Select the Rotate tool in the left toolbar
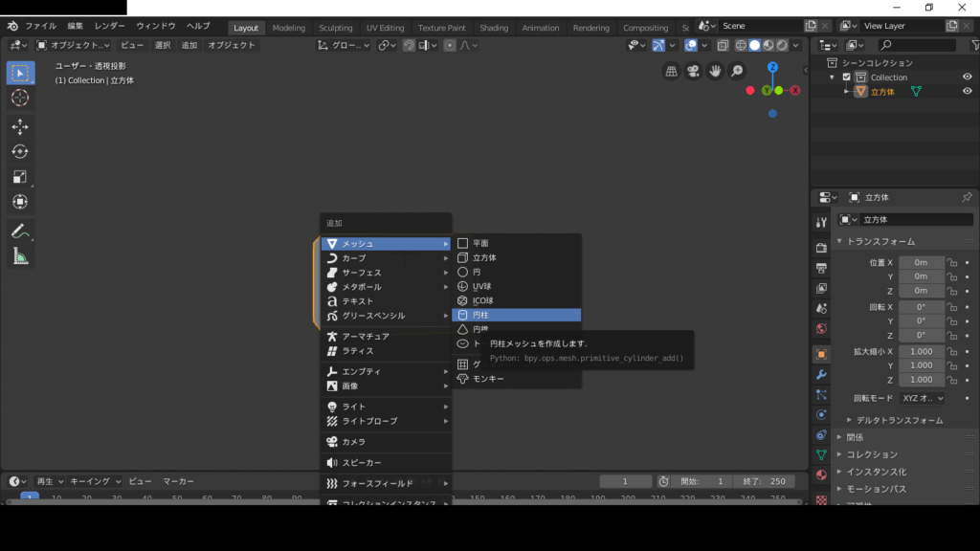 point(20,151)
